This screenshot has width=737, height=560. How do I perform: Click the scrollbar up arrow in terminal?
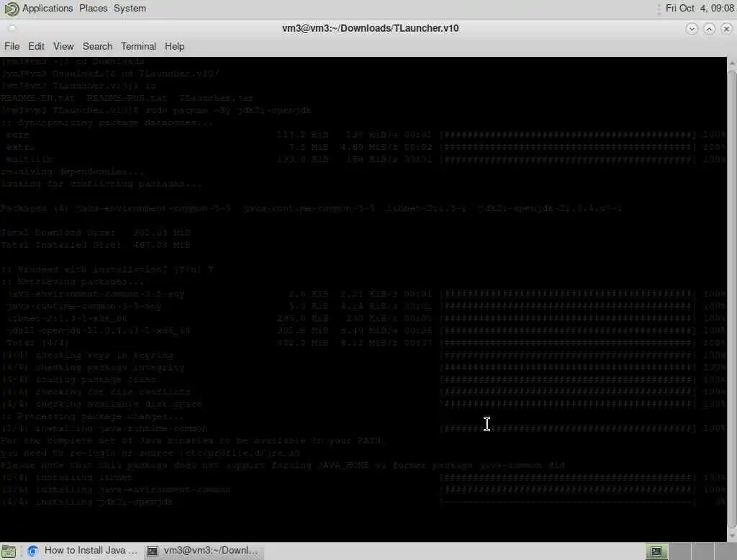(x=732, y=63)
